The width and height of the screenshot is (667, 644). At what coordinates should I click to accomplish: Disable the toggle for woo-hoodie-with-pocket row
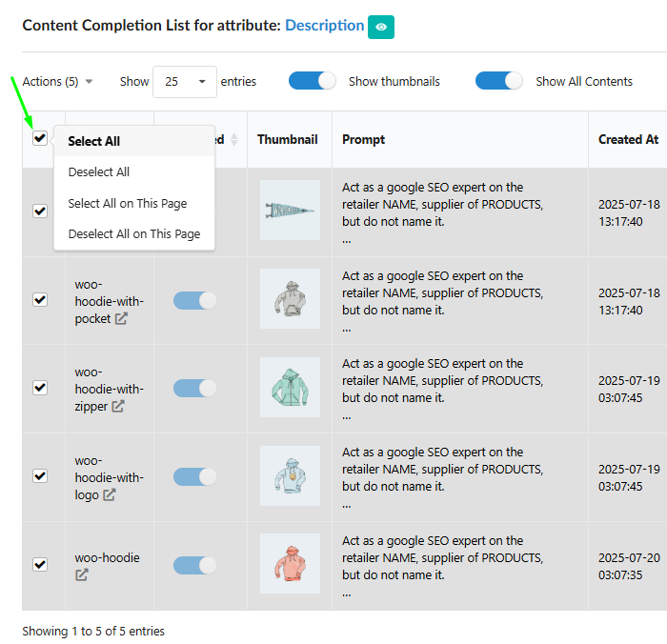195,300
